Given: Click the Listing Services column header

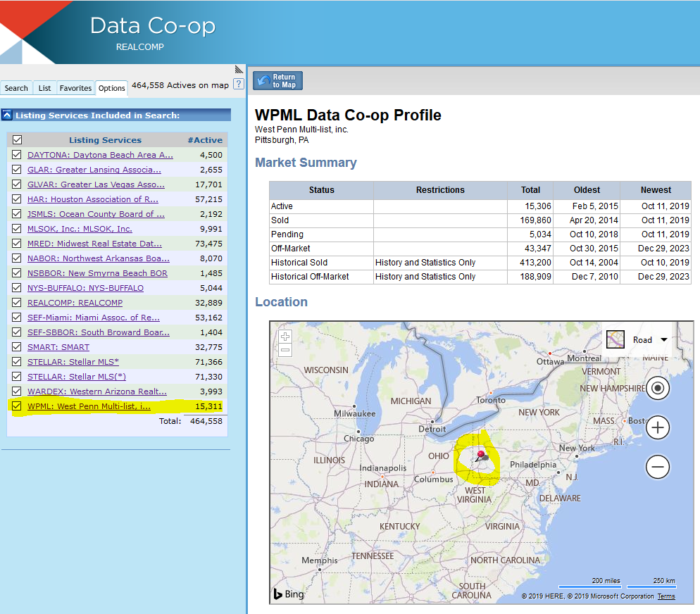Looking at the screenshot, I should pyautogui.click(x=106, y=140).
